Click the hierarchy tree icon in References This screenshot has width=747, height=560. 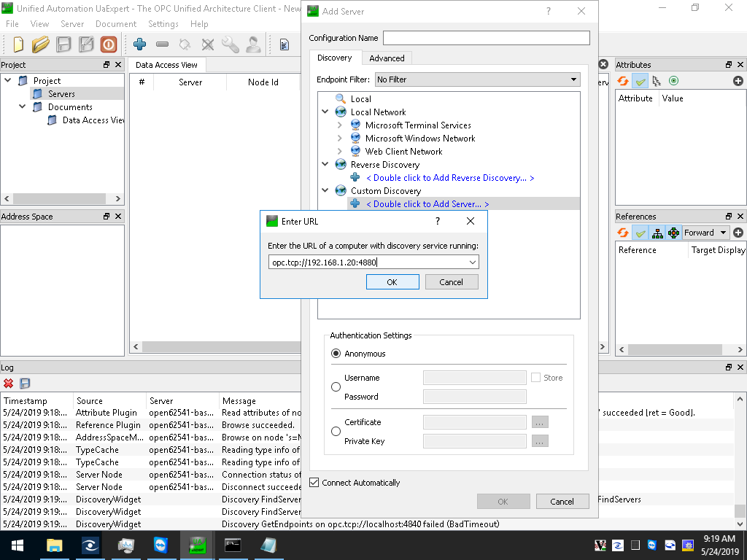tap(657, 233)
